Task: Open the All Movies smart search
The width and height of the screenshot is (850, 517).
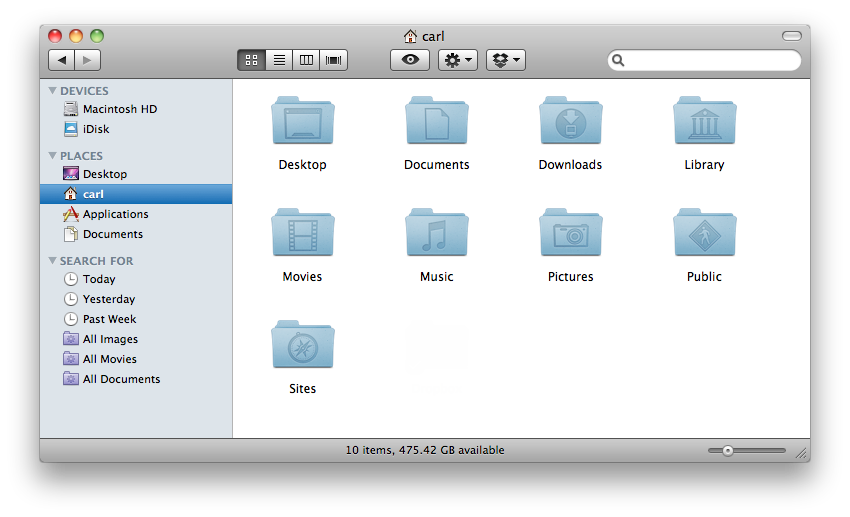Action: coord(136,359)
